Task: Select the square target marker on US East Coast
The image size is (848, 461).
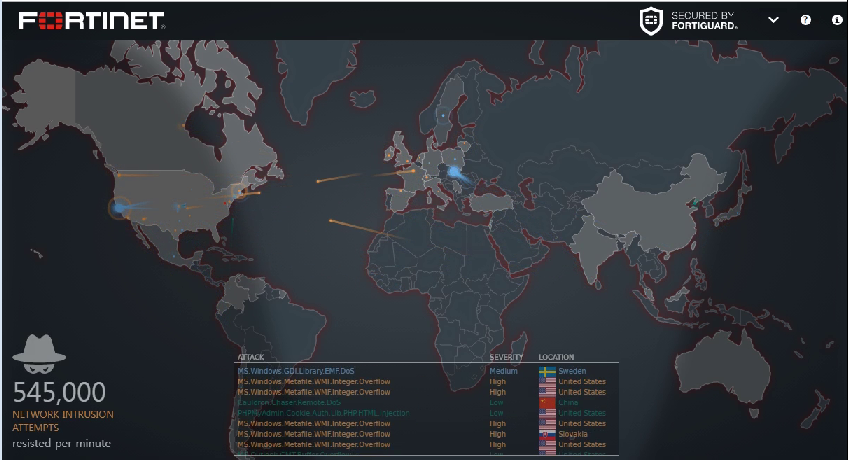Action: pos(238,189)
